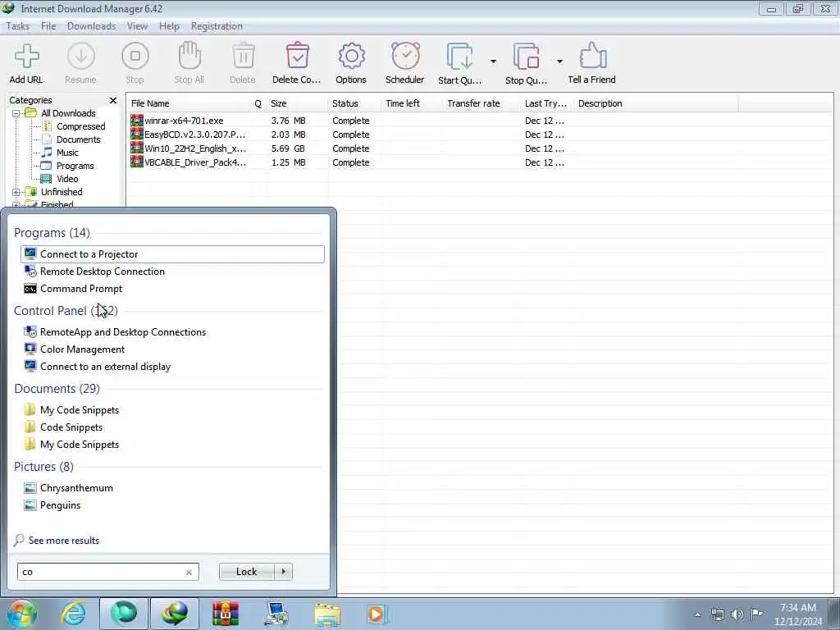The image size is (840, 630).
Task: Open the File menu
Action: (48, 26)
